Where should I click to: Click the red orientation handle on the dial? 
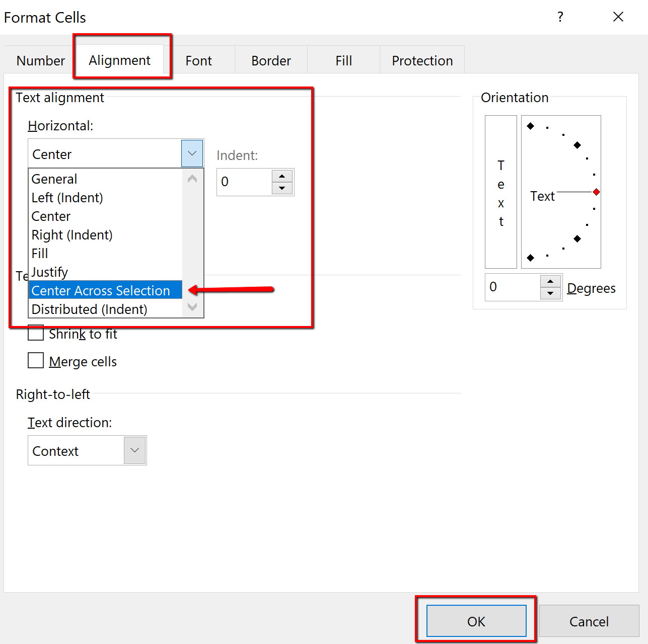pyautogui.click(x=596, y=192)
